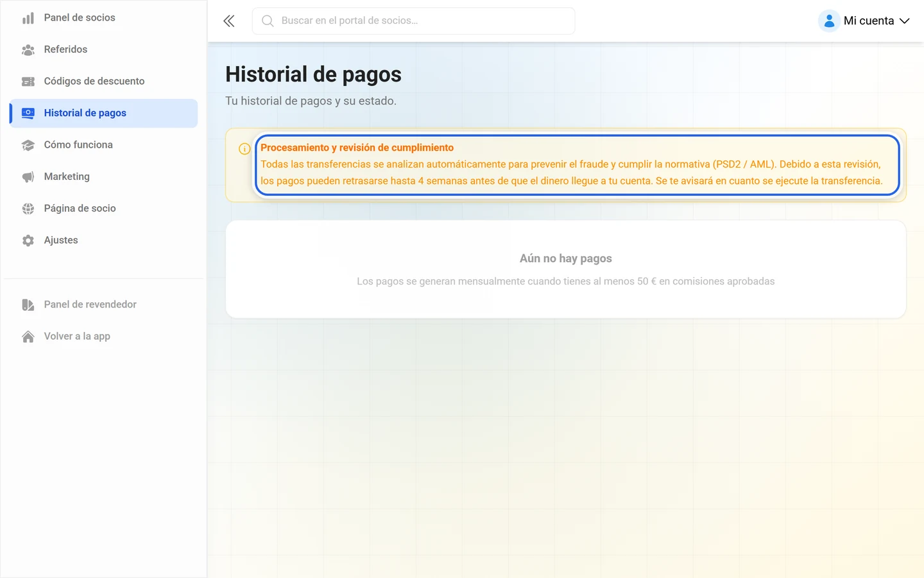Image resolution: width=924 pixels, height=578 pixels.
Task: Click the info icon in the notice
Action: pos(244,149)
